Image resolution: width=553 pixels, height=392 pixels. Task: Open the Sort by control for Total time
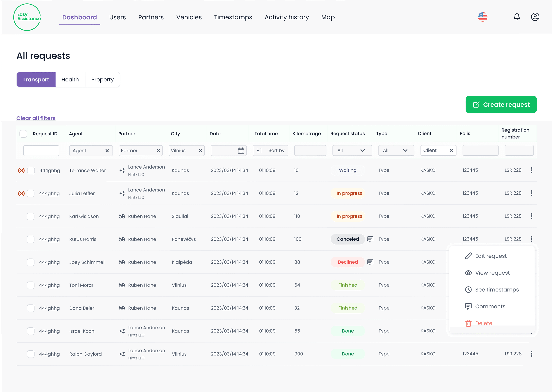(270, 150)
